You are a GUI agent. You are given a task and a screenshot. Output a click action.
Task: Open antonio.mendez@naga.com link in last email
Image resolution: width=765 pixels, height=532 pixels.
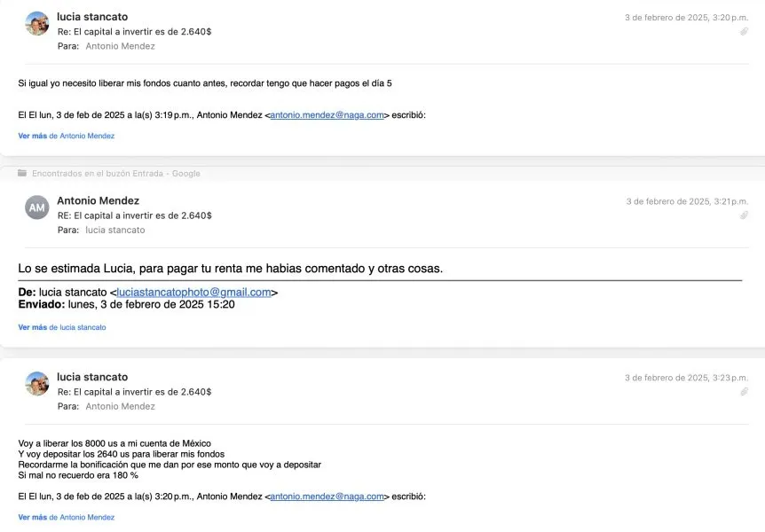click(327, 497)
